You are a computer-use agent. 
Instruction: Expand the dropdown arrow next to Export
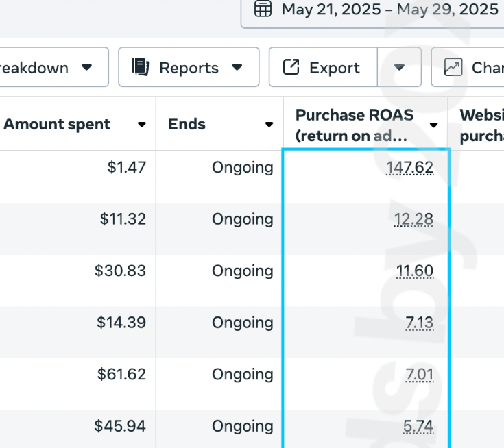tap(399, 67)
